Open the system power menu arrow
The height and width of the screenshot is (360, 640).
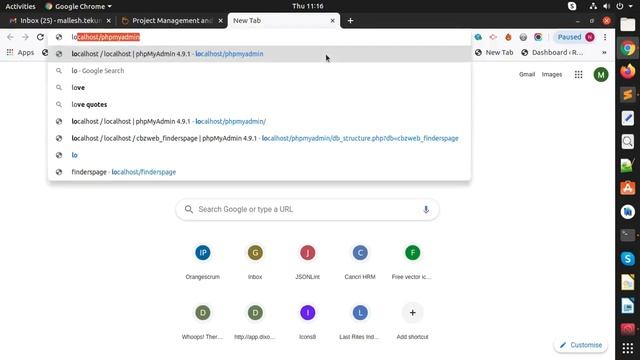tap(630, 6)
